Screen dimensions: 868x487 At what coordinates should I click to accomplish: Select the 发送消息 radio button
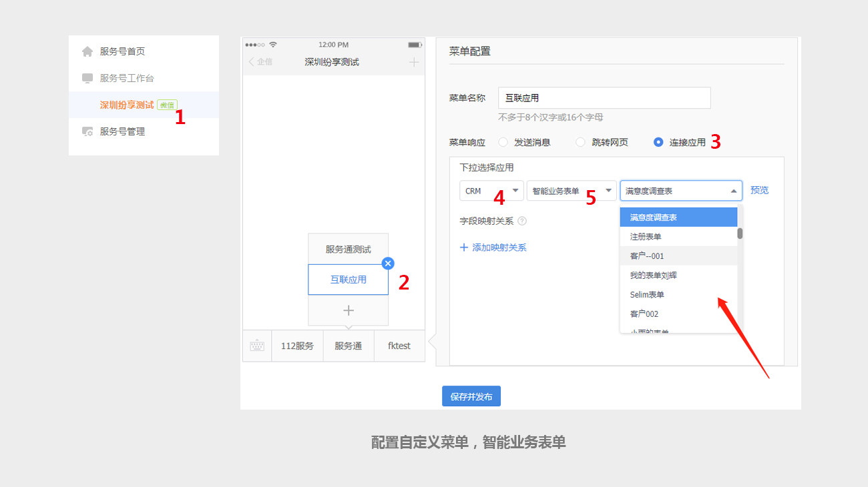tap(503, 142)
